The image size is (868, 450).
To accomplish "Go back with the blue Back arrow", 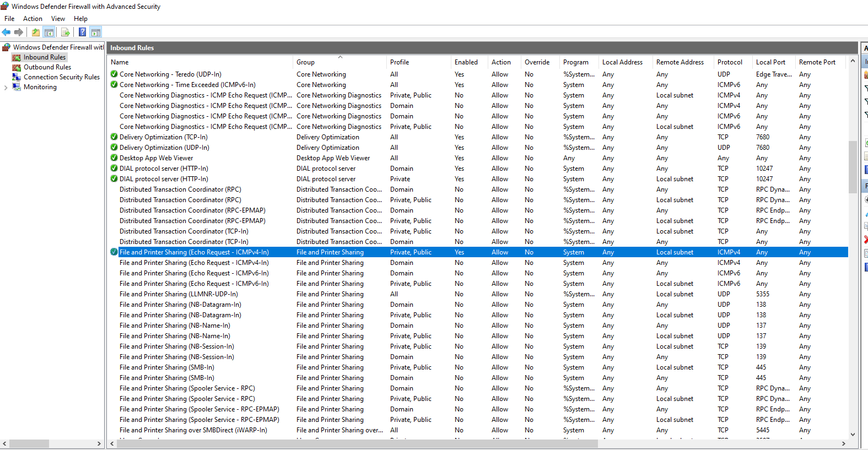I will click(7, 32).
